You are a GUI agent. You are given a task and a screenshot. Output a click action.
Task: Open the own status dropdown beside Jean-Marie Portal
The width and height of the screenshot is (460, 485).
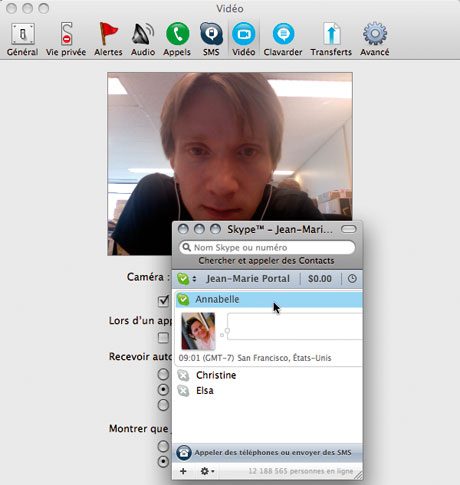187,279
